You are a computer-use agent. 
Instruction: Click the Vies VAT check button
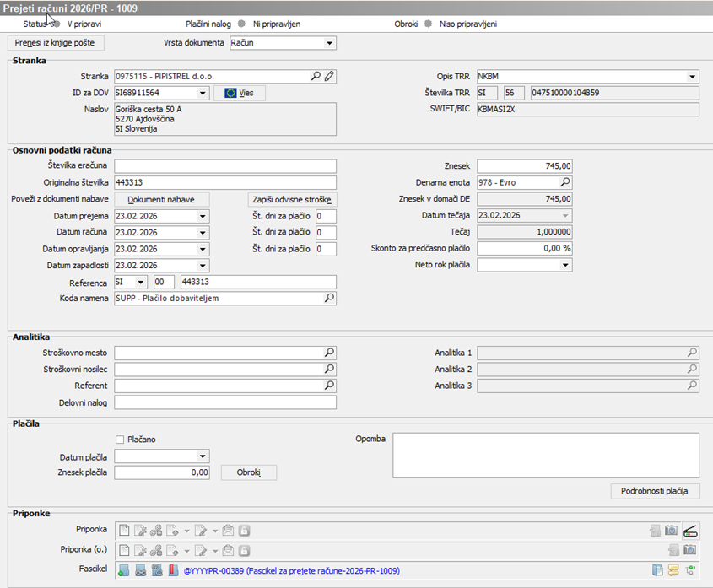(240, 94)
